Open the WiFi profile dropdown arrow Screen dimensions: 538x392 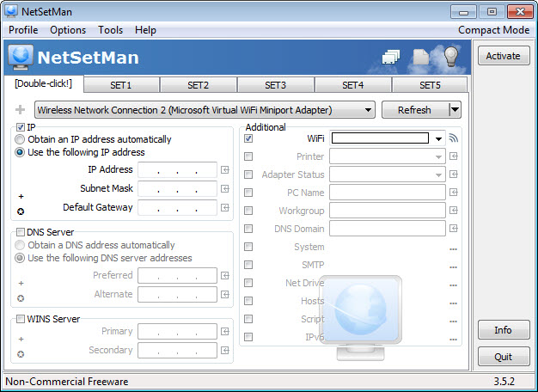[x=438, y=138]
